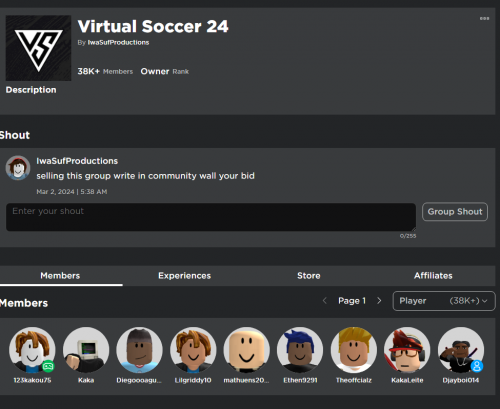The width and height of the screenshot is (500, 409).
Task: Click the Kaka username label
Action: (x=86, y=380)
